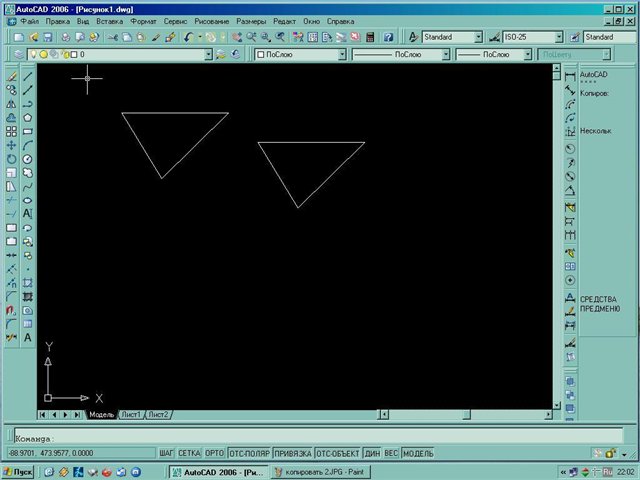
Task: Open the Рисование menu
Action: click(213, 20)
